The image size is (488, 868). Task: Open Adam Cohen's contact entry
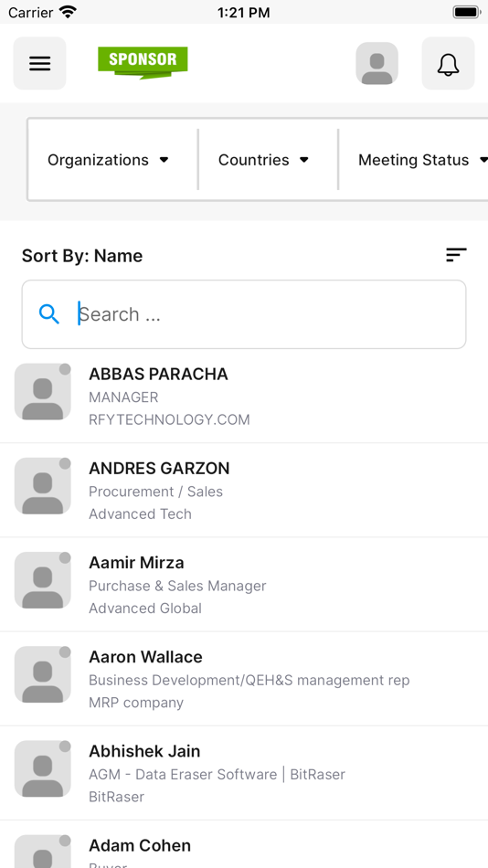244,845
